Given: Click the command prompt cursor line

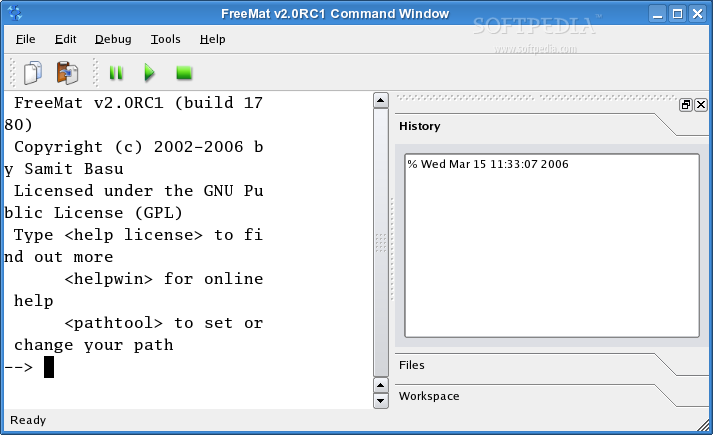Looking at the screenshot, I should [x=49, y=367].
